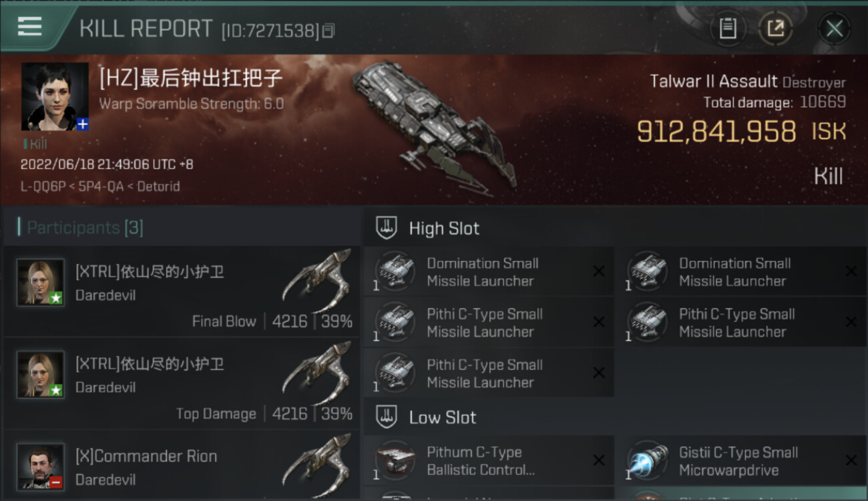Close the kill report window
The image size is (868, 501).
click(x=834, y=29)
